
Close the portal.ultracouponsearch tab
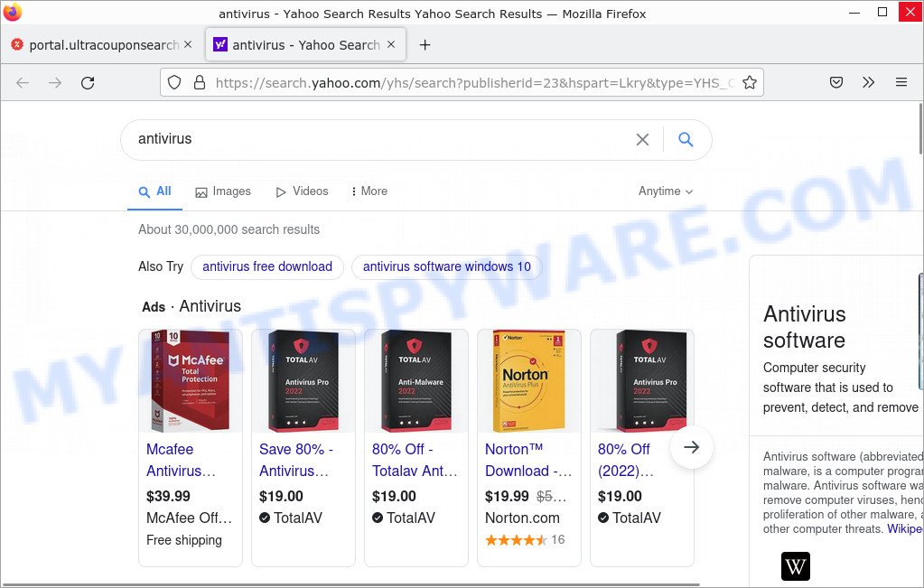pos(188,44)
